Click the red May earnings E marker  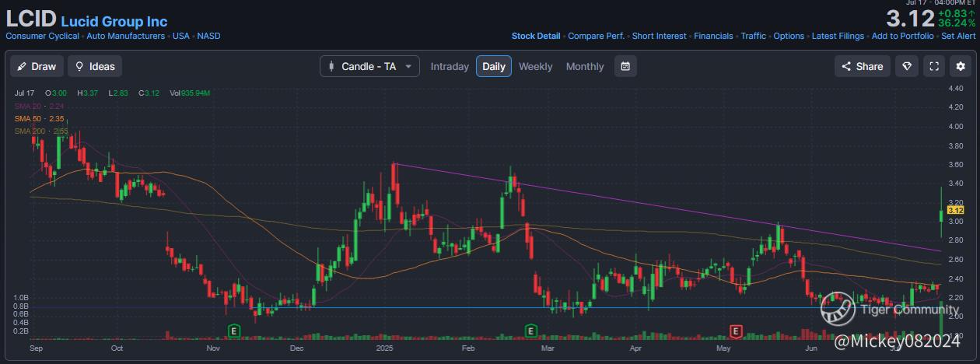[736, 331]
